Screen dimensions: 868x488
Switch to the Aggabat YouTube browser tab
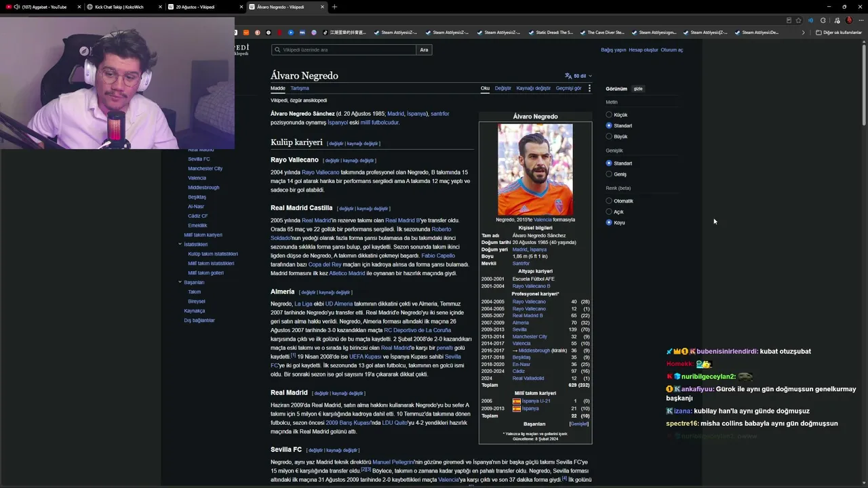[x=43, y=7]
